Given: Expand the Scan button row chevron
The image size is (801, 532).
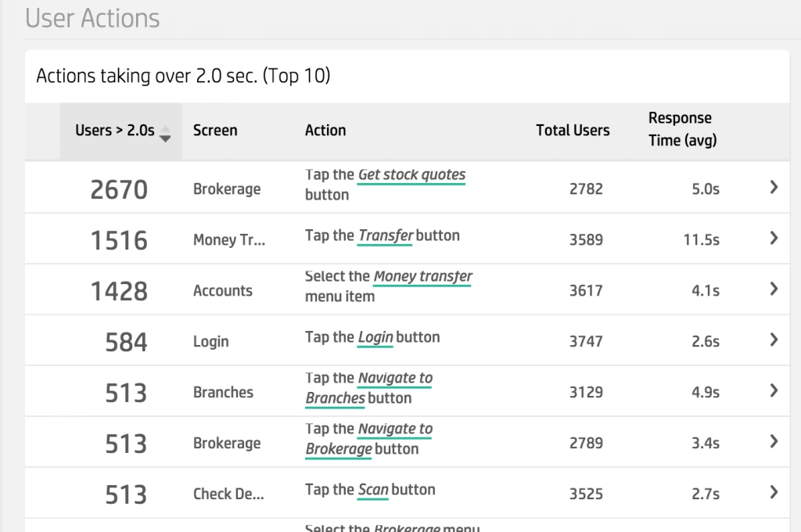Looking at the screenshot, I should click(774, 493).
